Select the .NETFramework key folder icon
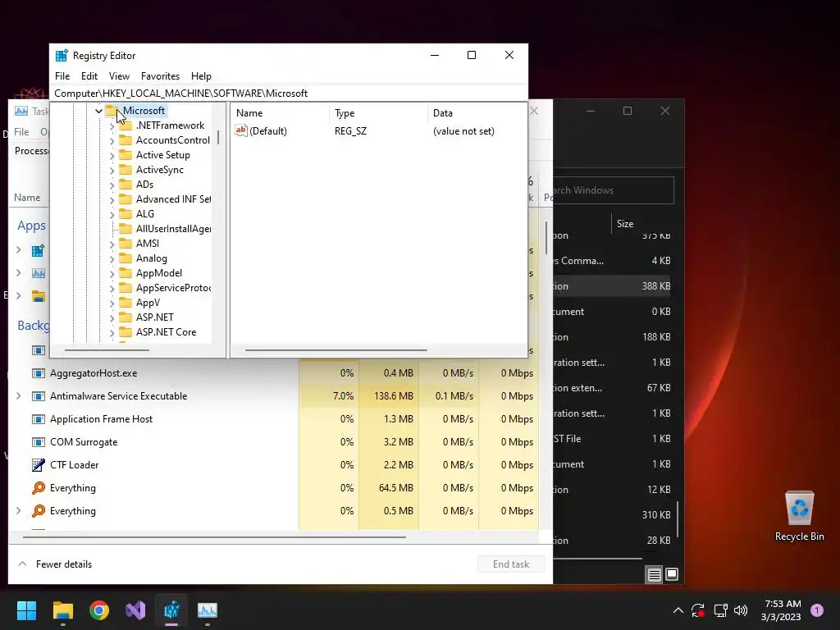The height and width of the screenshot is (630, 840). (126, 126)
